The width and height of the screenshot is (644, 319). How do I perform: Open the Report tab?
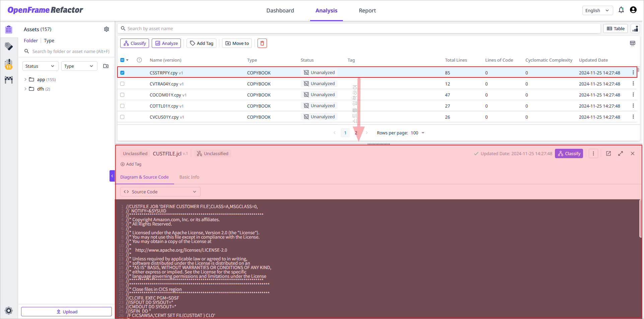tap(367, 10)
